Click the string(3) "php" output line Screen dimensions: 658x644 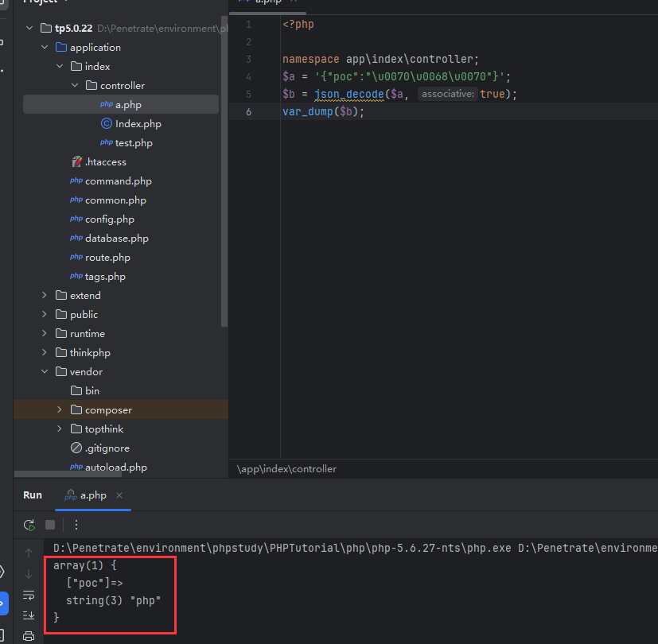113,600
